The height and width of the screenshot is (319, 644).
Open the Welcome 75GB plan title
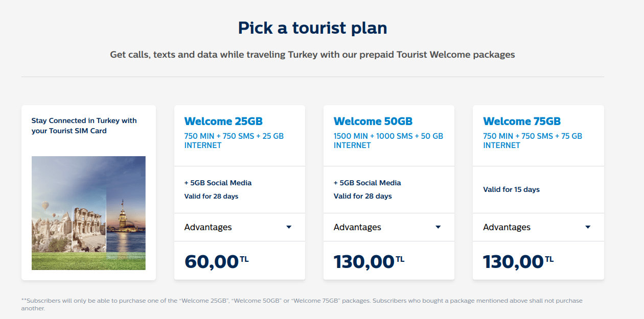point(522,121)
